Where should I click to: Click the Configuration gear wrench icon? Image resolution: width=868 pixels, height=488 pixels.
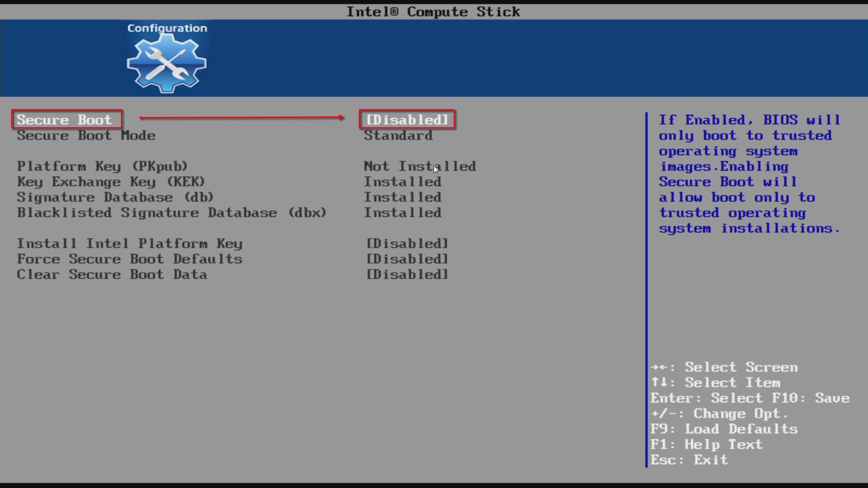(x=166, y=63)
